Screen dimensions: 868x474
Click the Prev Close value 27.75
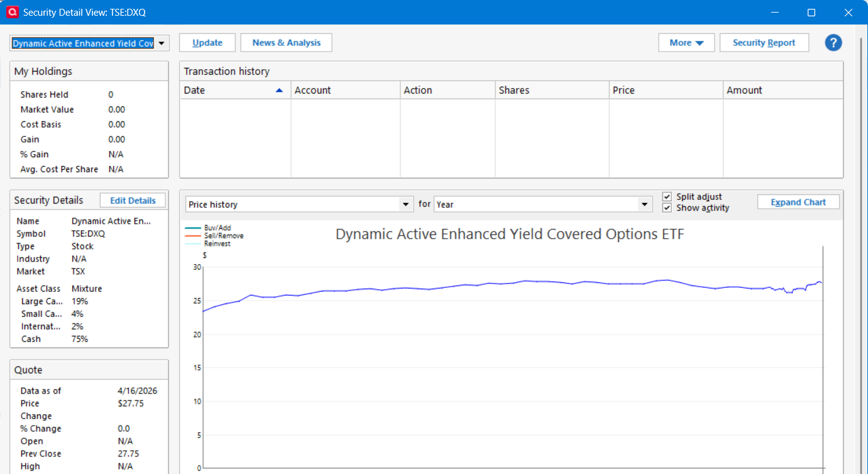128,454
